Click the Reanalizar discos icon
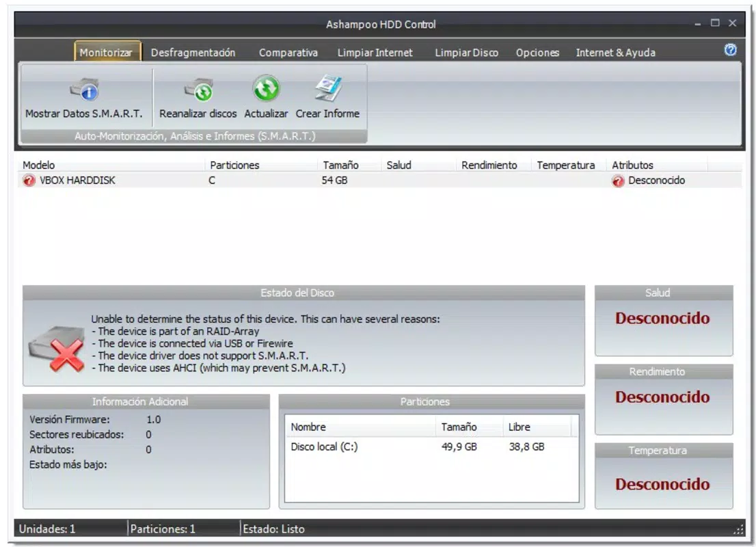 click(x=198, y=90)
